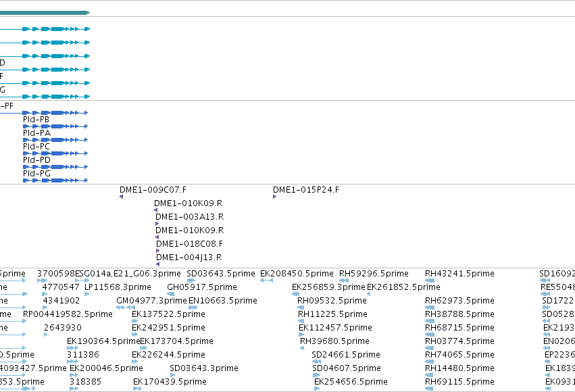Open EST EK190364.5prime
The height and width of the screenshot is (392, 575).
click(x=103, y=341)
